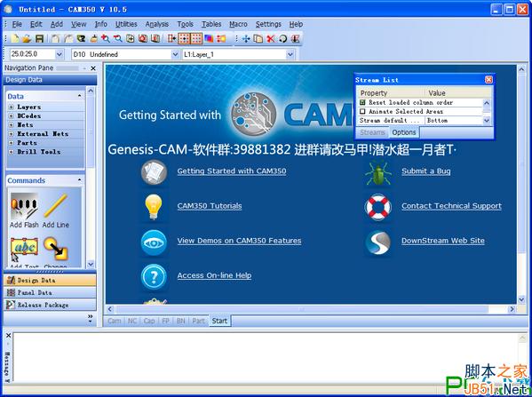This screenshot has height=397, width=532.
Task: Click the red Zoom In magnifier icon
Action: tap(106, 39)
